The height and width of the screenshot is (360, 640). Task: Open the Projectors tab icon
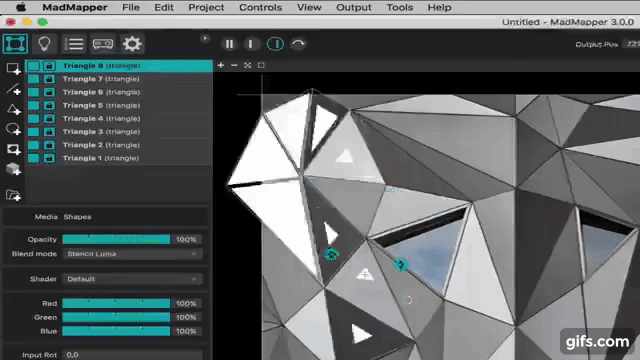[x=103, y=44]
